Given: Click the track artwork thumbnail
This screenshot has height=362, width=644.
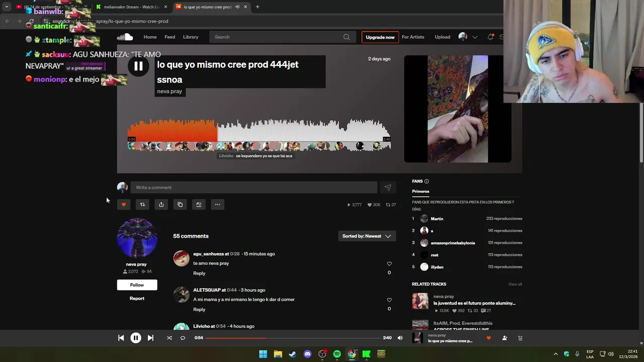Looking at the screenshot, I should (x=458, y=109).
